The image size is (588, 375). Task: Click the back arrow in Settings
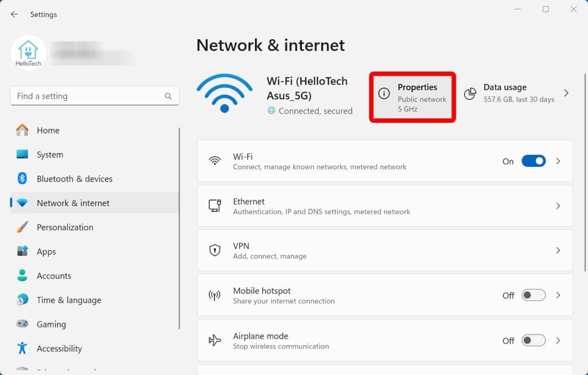14,14
